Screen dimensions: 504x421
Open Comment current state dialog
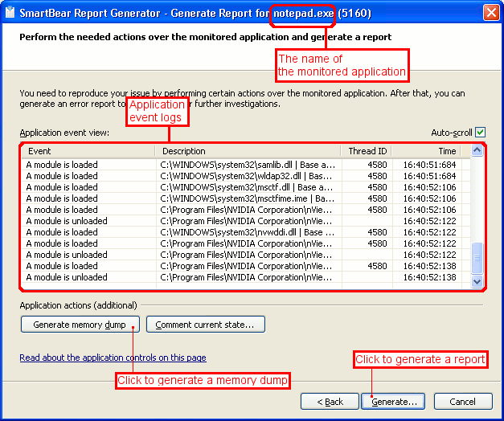(205, 325)
